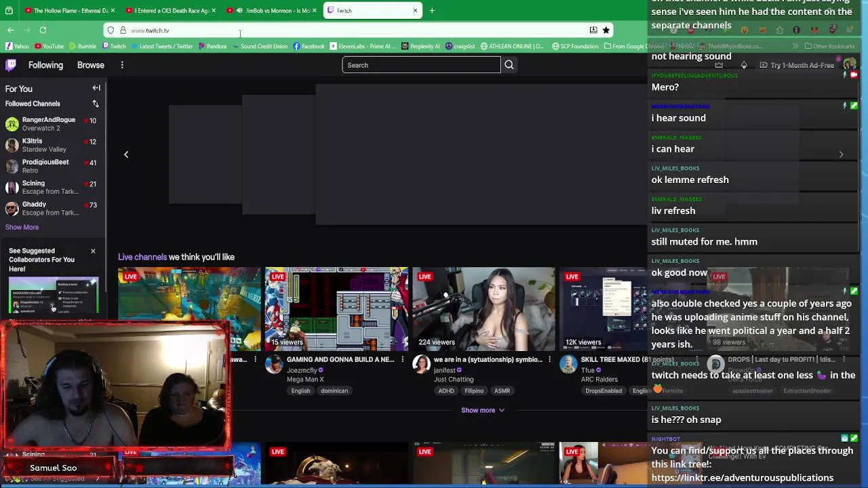Expand live channels with Show more
The image size is (868, 488).
(x=483, y=410)
